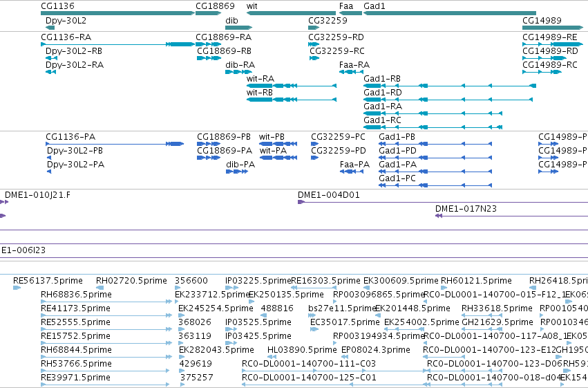Click protein label Dpy-30L2-PB
The height and width of the screenshot is (388, 588).
tap(75, 151)
